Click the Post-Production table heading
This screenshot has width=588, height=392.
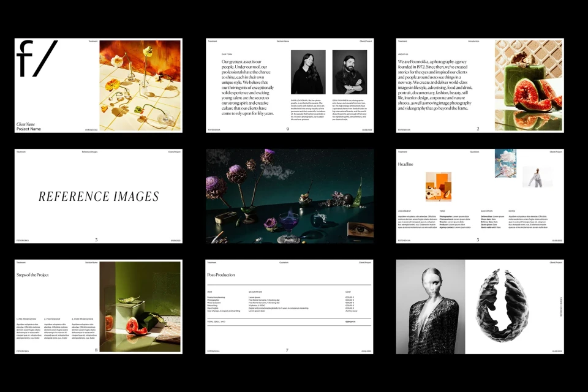coord(221,275)
